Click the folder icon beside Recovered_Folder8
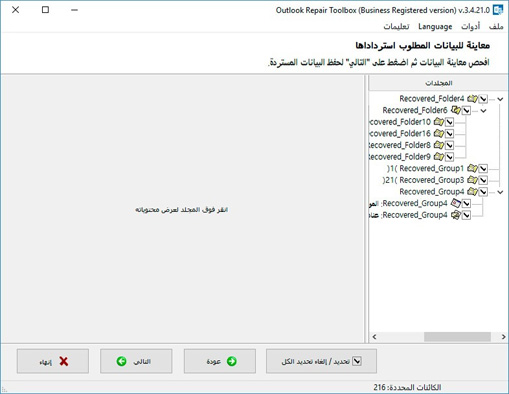 pyautogui.click(x=439, y=145)
